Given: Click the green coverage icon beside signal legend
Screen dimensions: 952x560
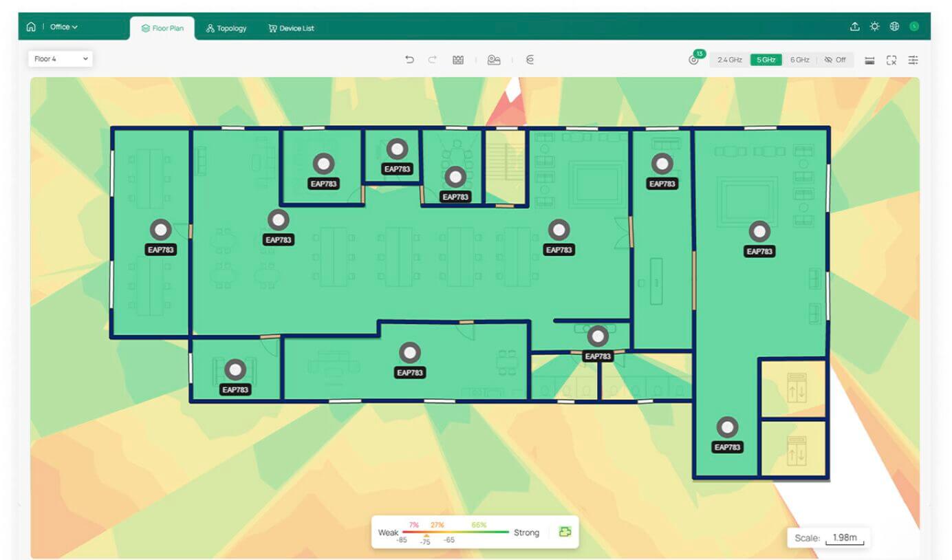Looking at the screenshot, I should pos(565,532).
